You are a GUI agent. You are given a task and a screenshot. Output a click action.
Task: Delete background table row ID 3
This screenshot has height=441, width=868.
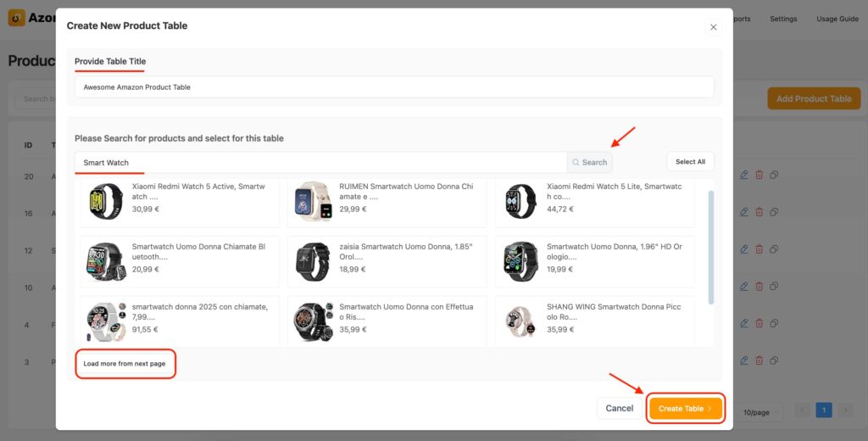[759, 360]
